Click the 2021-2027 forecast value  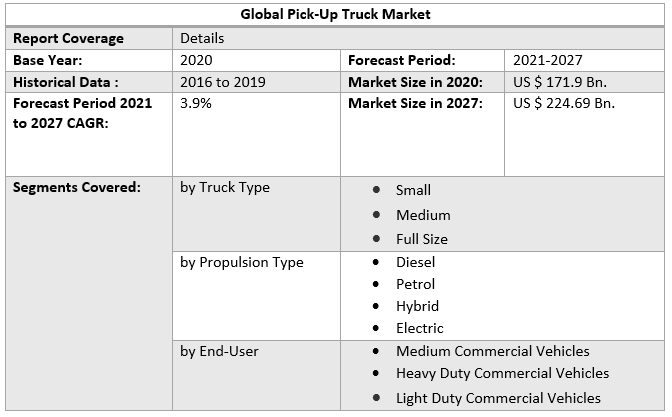coord(548,60)
